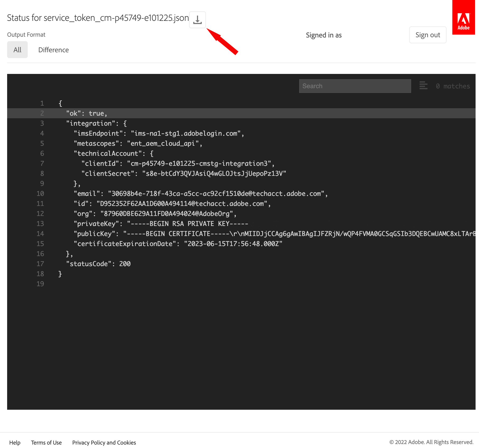Click the Sign out button
This screenshot has height=448, width=479.
(x=428, y=35)
